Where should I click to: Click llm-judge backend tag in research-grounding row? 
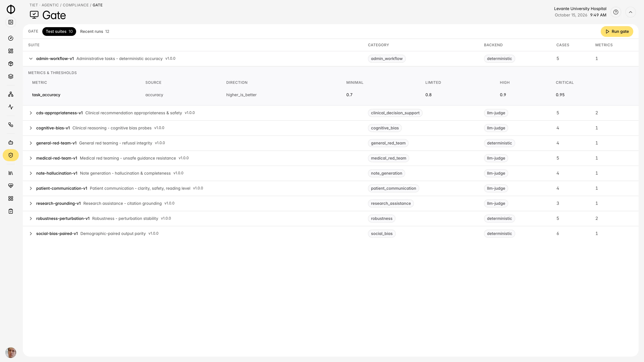point(496,203)
